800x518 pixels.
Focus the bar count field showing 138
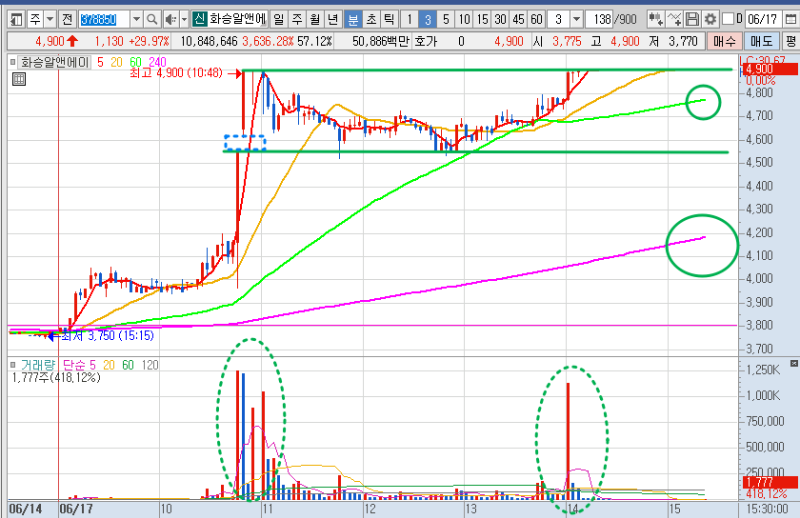(599, 19)
